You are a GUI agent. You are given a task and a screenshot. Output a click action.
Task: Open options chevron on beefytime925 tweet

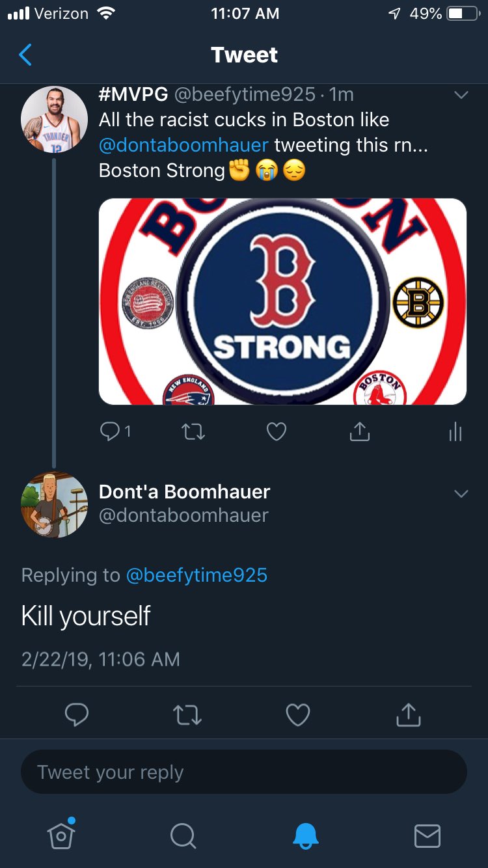click(x=461, y=95)
